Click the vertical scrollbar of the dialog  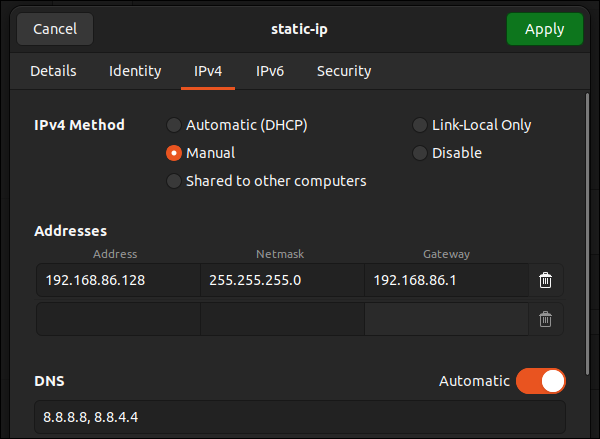(x=588, y=234)
